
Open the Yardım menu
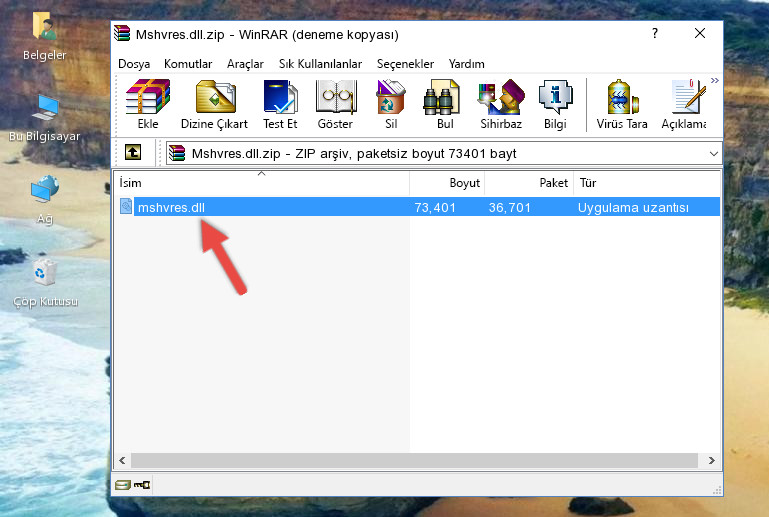pos(466,64)
